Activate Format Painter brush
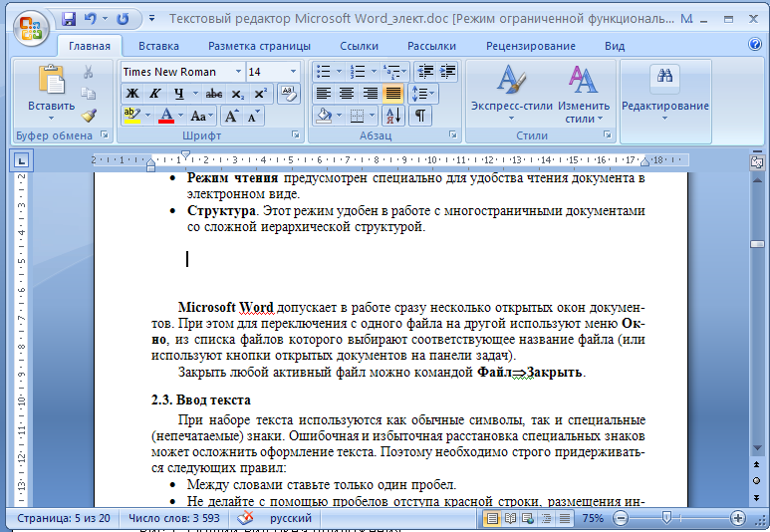The width and height of the screenshot is (770, 532). point(89,115)
